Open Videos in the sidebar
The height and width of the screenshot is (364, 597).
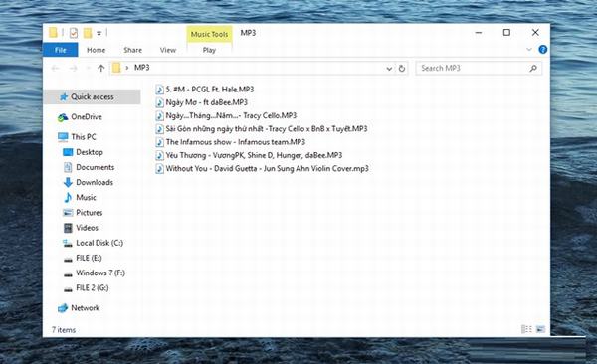(87, 228)
